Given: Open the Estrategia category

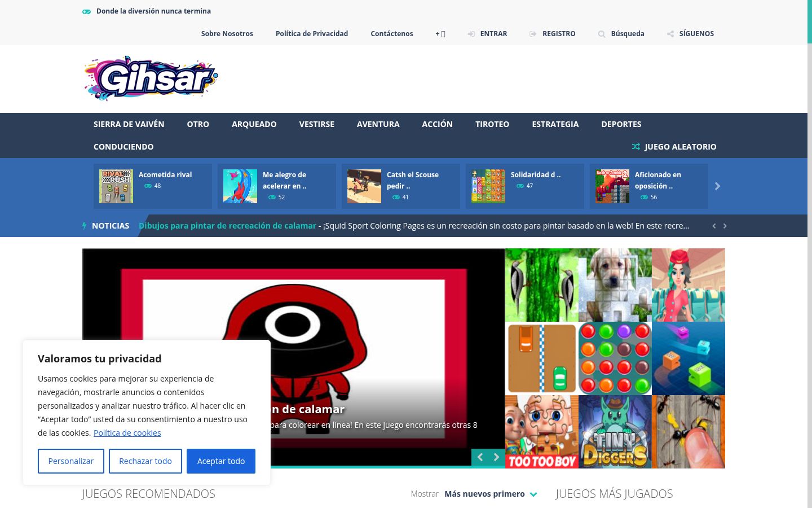Looking at the screenshot, I should pyautogui.click(x=555, y=124).
